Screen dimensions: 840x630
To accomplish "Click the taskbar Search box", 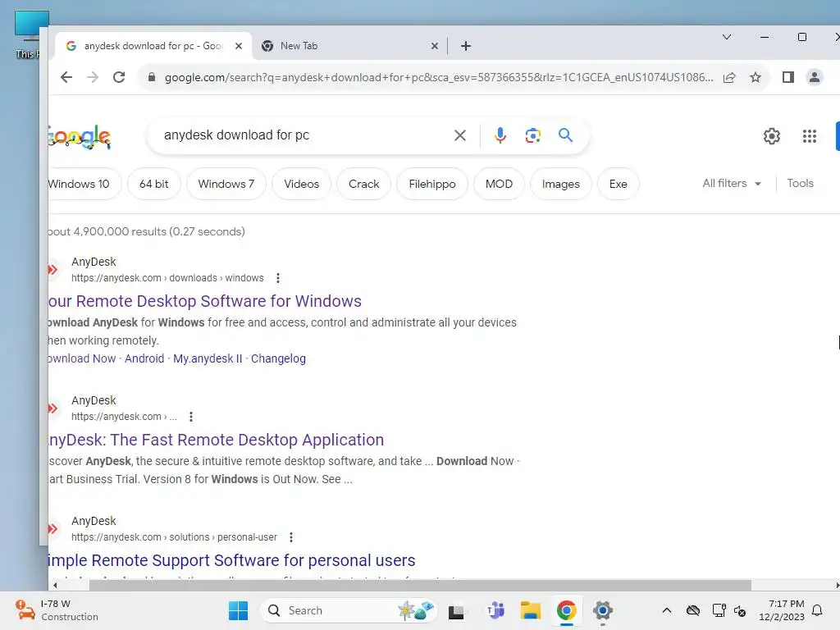I will [x=348, y=610].
